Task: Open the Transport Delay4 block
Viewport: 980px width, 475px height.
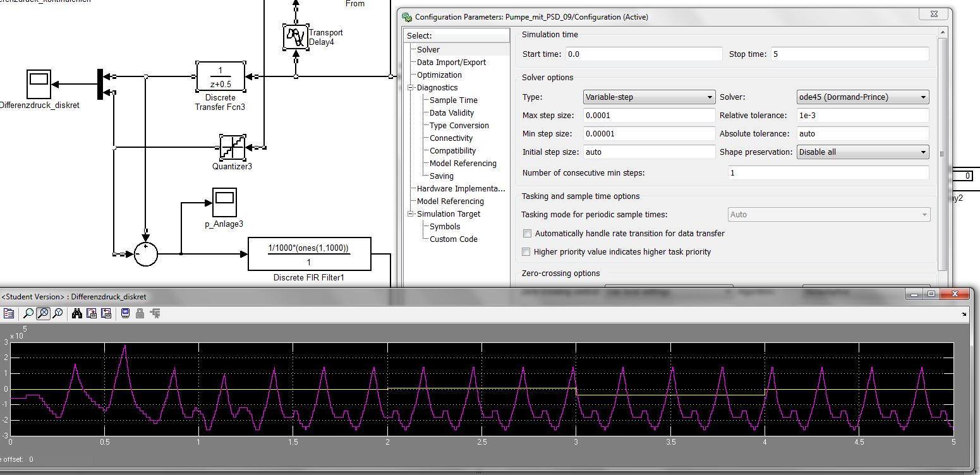Action: [294, 37]
